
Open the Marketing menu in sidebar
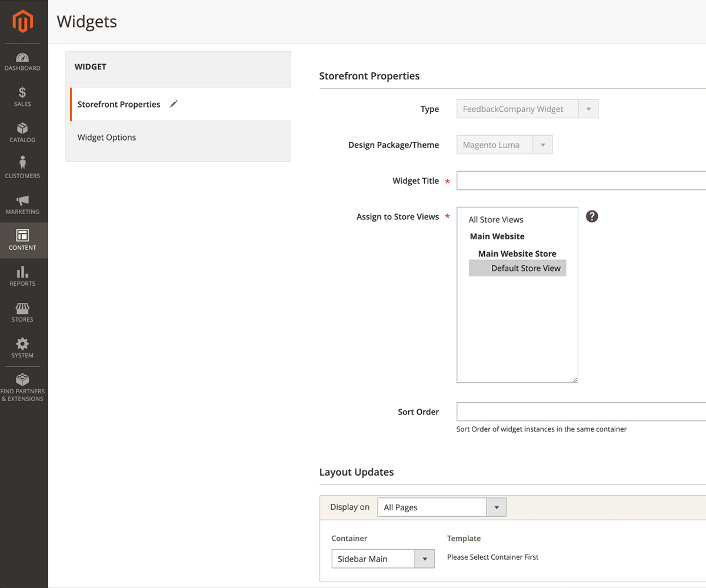(24, 205)
